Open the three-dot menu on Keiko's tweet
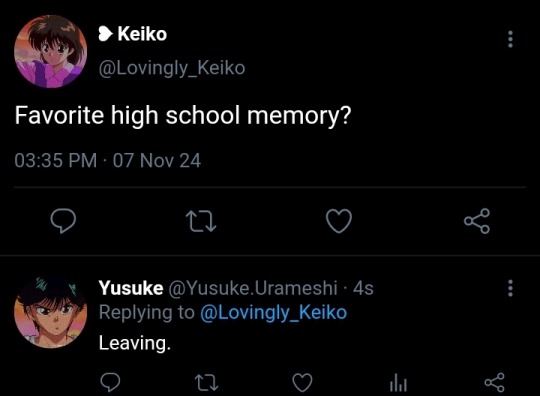The width and height of the screenshot is (540, 396). (510, 39)
